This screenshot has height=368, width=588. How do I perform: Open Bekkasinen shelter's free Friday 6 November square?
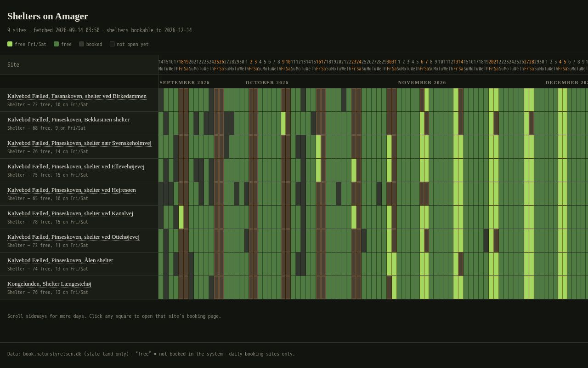[422, 123]
